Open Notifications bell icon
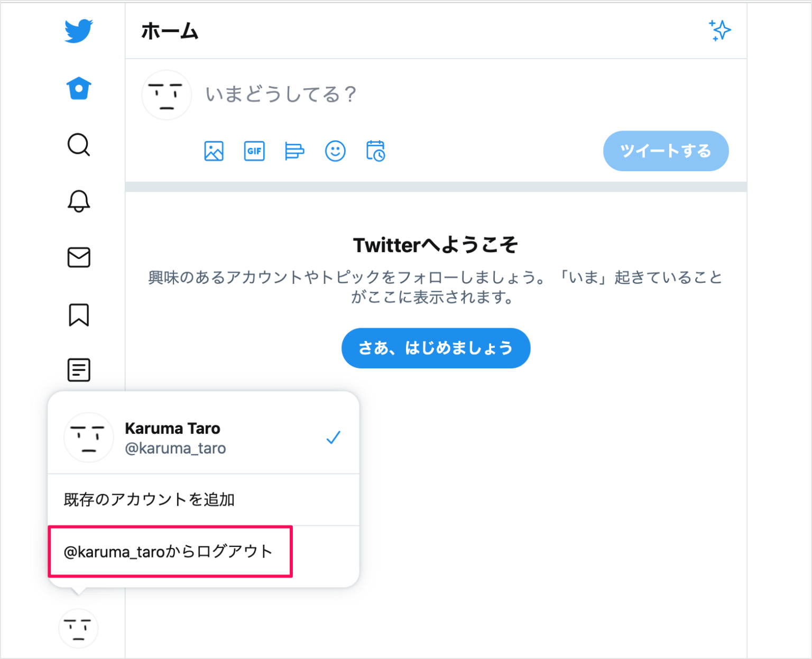This screenshot has height=659, width=812. point(79,201)
